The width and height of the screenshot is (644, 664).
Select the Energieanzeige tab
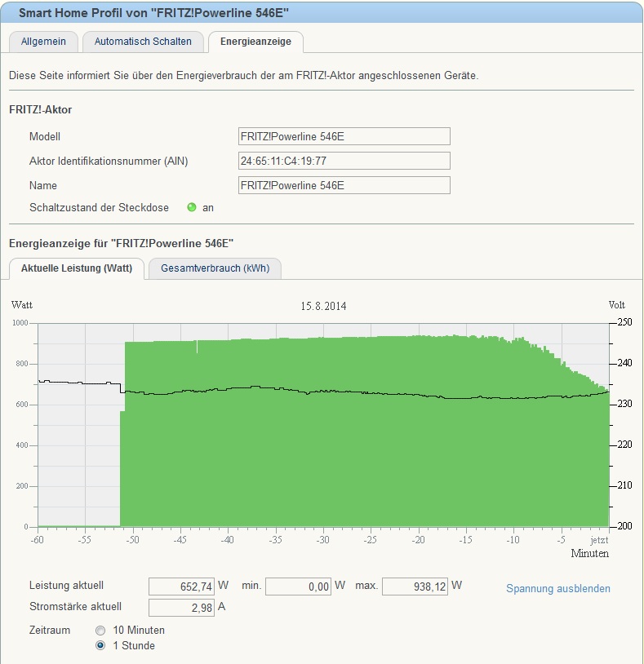pyautogui.click(x=255, y=42)
